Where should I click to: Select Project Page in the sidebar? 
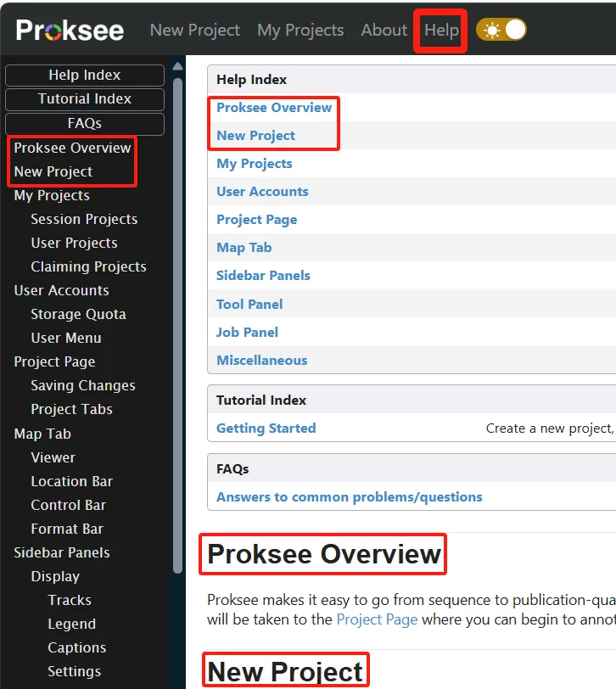pyautogui.click(x=54, y=361)
